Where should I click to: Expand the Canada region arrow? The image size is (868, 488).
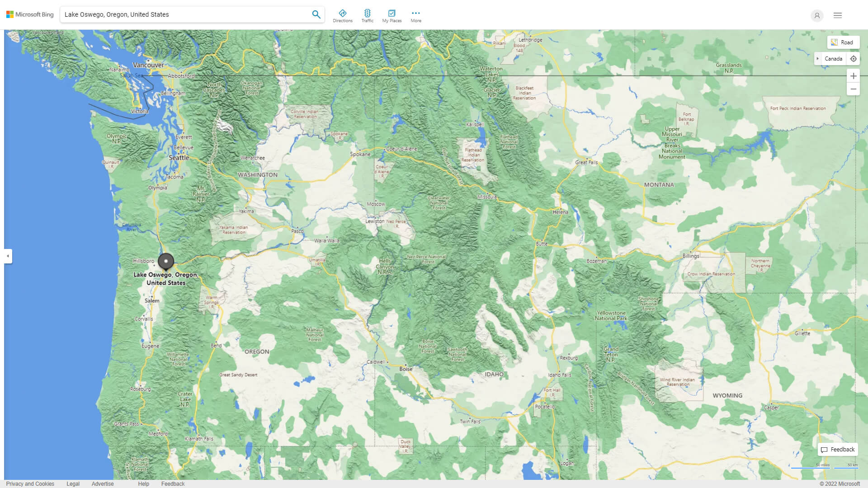tap(818, 58)
